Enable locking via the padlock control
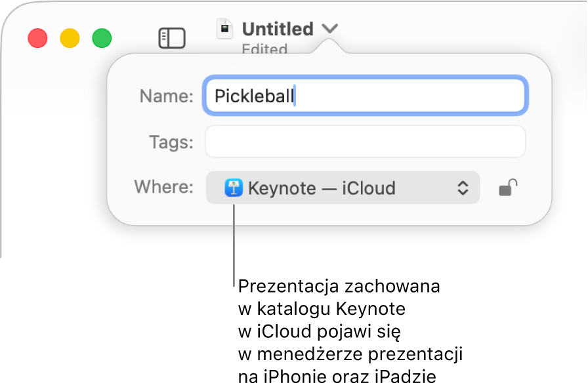 507,188
